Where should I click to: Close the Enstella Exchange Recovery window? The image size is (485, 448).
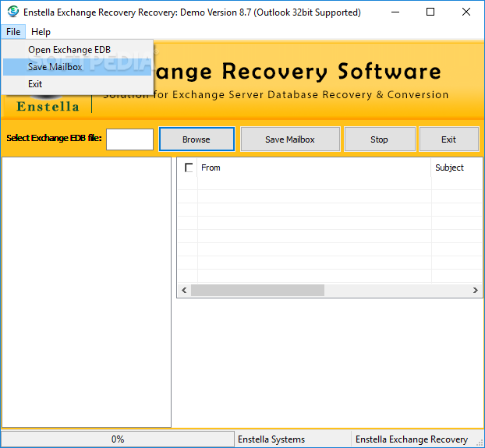466,12
